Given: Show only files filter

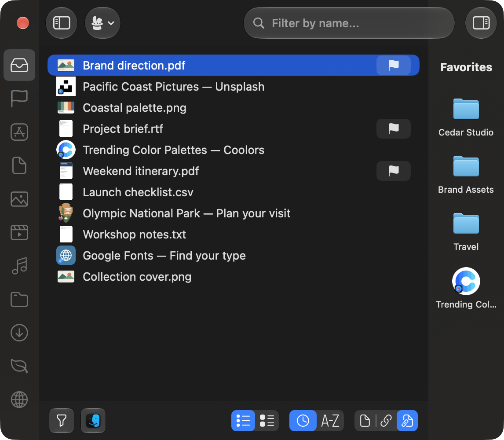Looking at the screenshot, I should [x=365, y=420].
